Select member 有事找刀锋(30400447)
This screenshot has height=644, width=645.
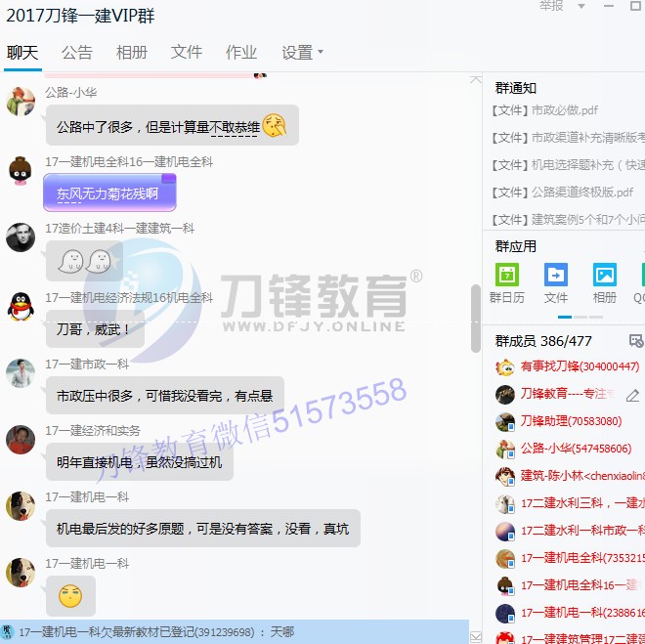[x=580, y=366]
